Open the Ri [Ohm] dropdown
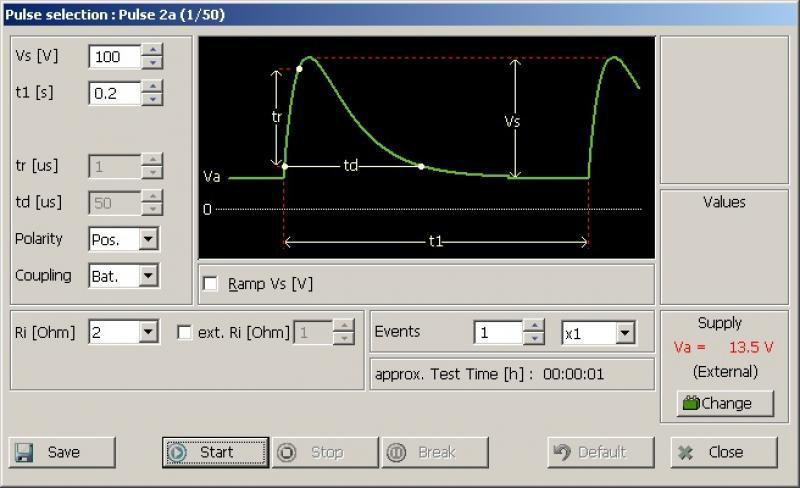This screenshot has height=488, width=800. tap(148, 333)
